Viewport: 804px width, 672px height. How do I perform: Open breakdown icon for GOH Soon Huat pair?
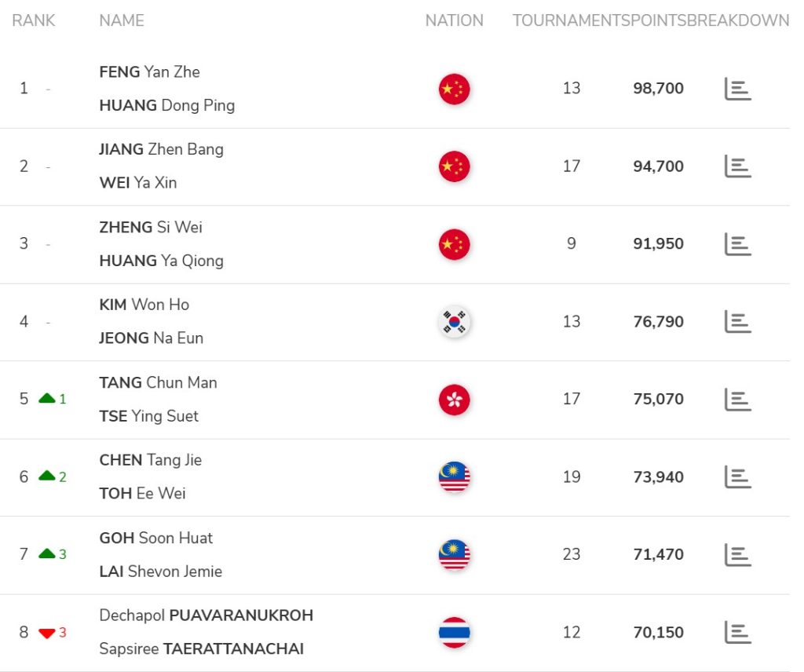[737, 555]
